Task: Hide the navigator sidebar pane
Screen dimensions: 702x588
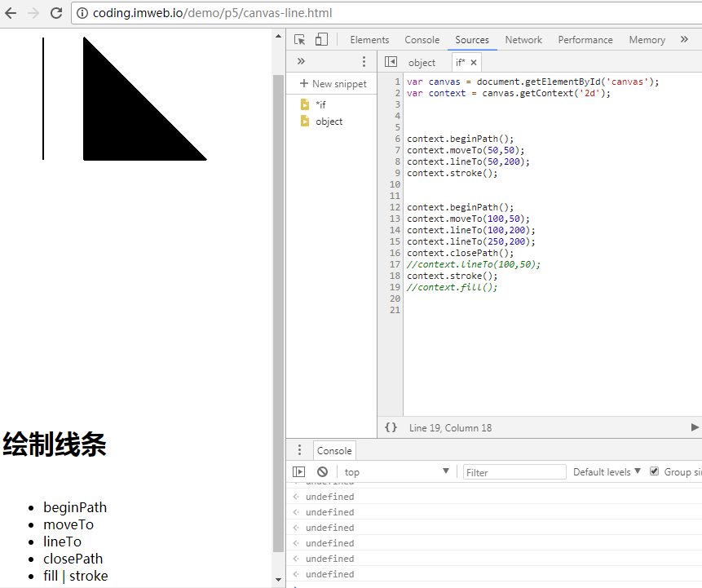Action: pyautogui.click(x=391, y=62)
